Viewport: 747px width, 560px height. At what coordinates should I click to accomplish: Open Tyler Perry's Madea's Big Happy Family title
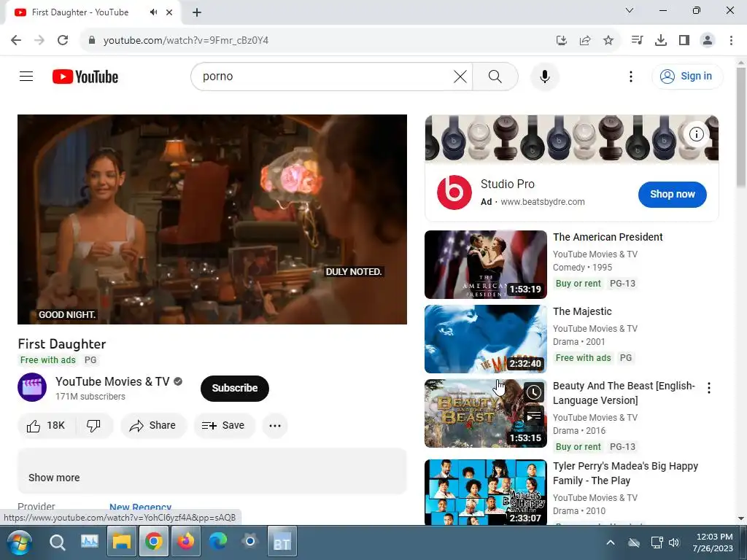[x=625, y=473]
